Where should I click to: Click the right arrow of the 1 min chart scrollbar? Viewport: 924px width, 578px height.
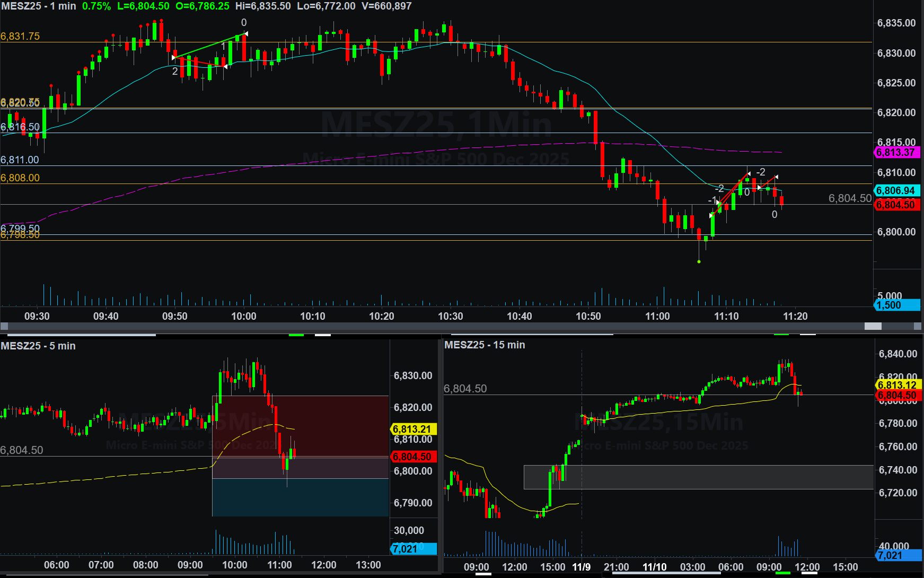coord(918,326)
